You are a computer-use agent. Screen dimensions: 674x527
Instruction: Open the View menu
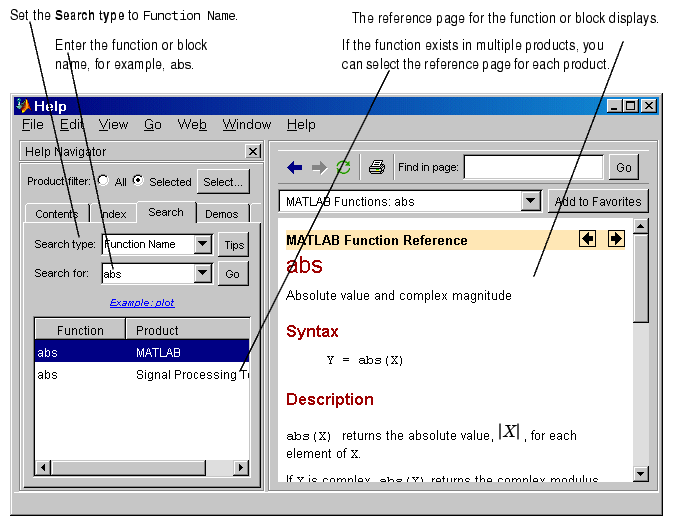pos(113,125)
